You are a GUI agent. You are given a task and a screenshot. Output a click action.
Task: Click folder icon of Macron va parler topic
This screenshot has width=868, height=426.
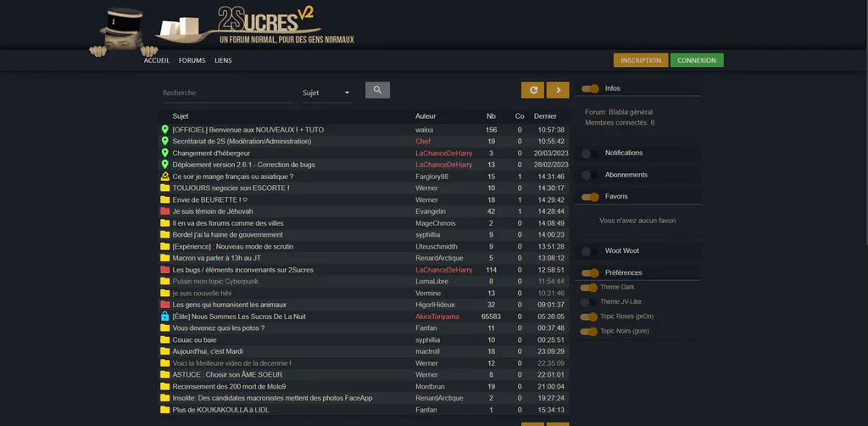click(164, 258)
